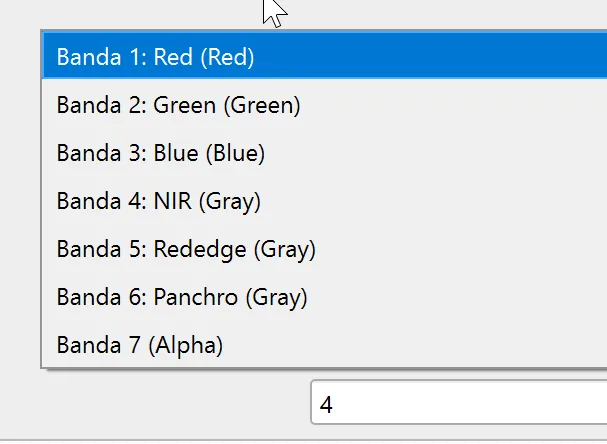Choose the Panchro panchromatic band
607x444 pixels.
[x=325, y=297]
